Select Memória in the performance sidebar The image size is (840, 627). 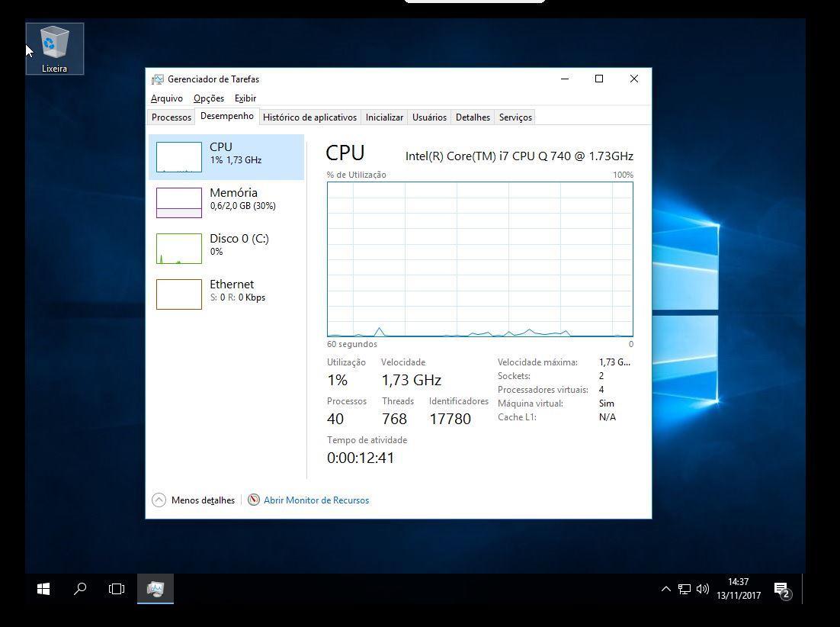[226, 203]
